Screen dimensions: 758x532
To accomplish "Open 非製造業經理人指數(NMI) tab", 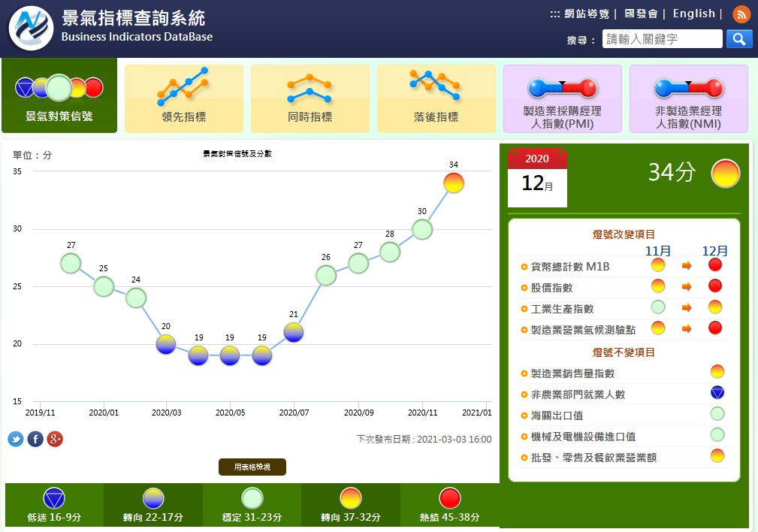I will coord(688,98).
